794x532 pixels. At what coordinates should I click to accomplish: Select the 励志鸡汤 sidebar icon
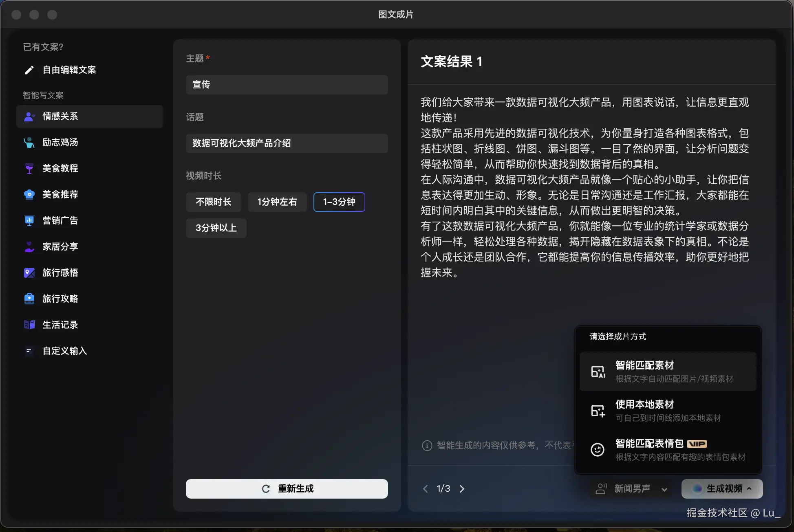click(x=29, y=143)
